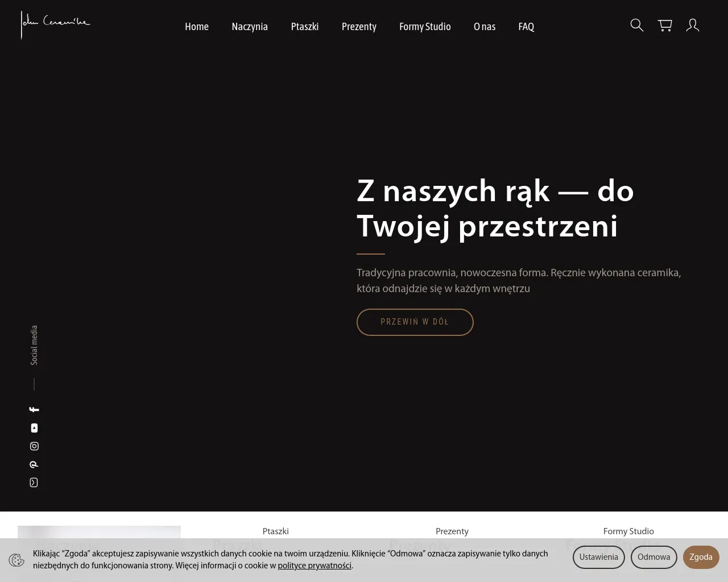Decline cookies with Odmowa
This screenshot has height=582, width=728.
(654, 557)
